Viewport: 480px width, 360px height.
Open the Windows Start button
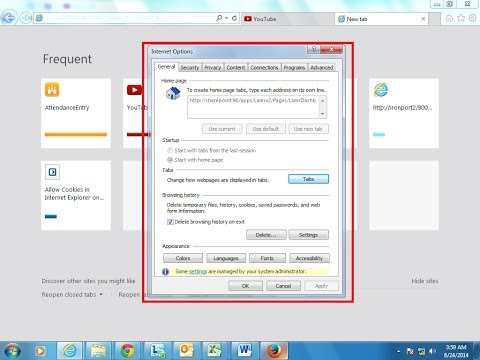click(12, 351)
